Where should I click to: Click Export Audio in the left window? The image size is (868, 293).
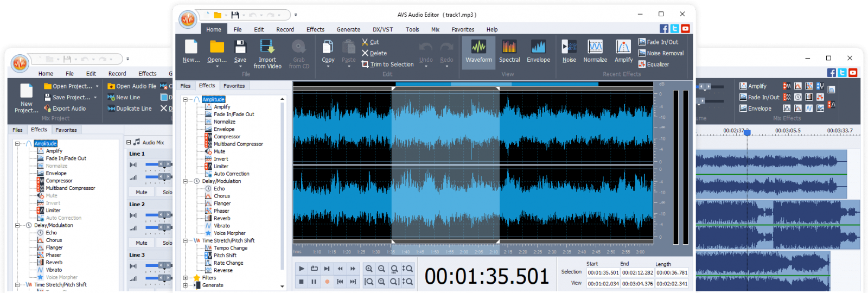65,109
